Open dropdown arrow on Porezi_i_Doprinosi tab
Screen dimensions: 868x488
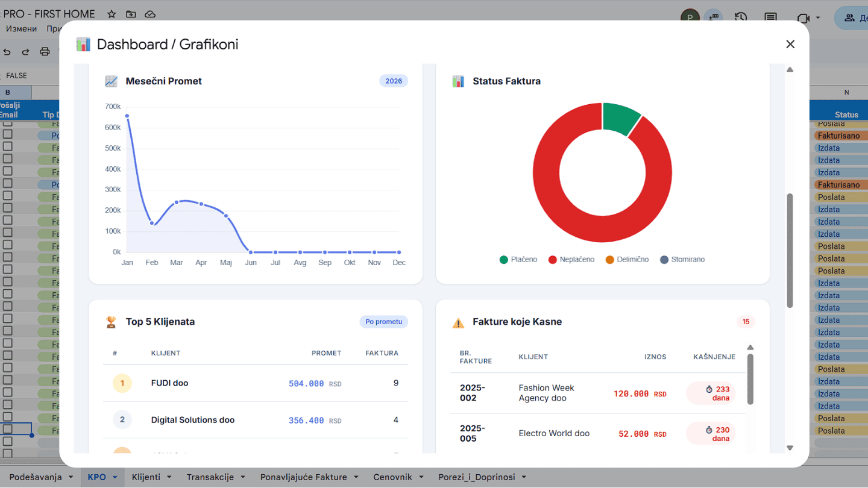[x=524, y=477]
